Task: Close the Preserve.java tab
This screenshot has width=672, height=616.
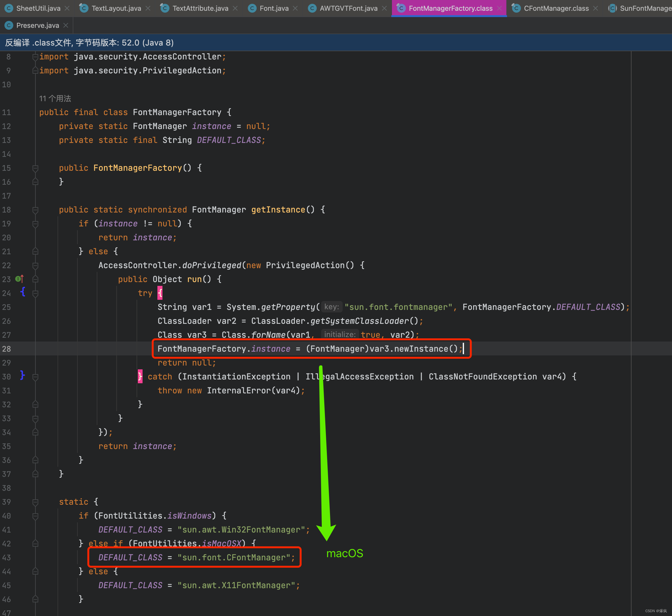Action: click(66, 25)
